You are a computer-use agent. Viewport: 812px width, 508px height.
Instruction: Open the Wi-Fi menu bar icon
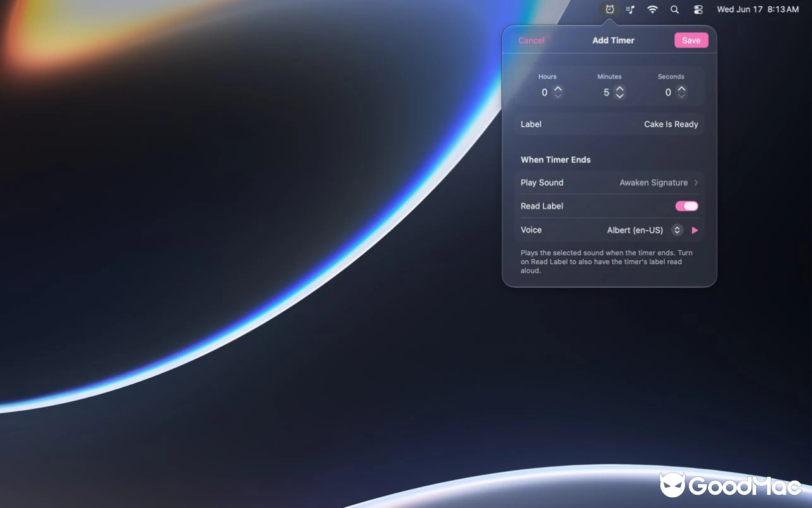652,10
